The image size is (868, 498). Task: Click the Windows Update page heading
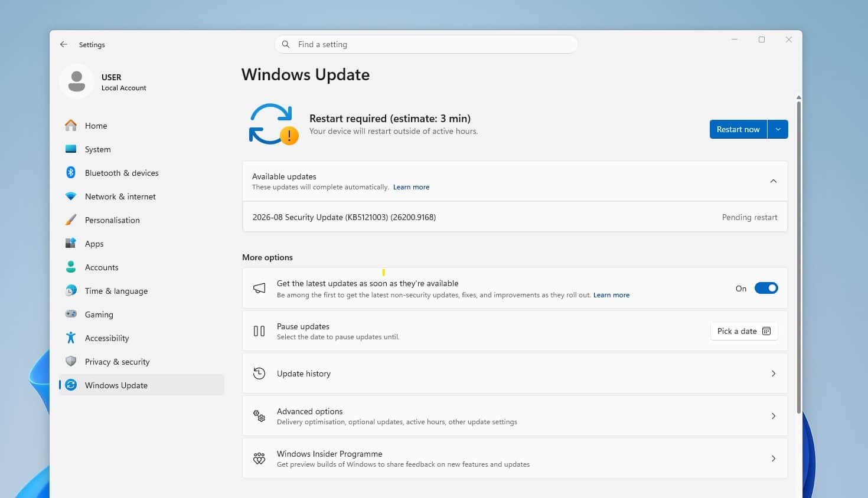click(305, 75)
